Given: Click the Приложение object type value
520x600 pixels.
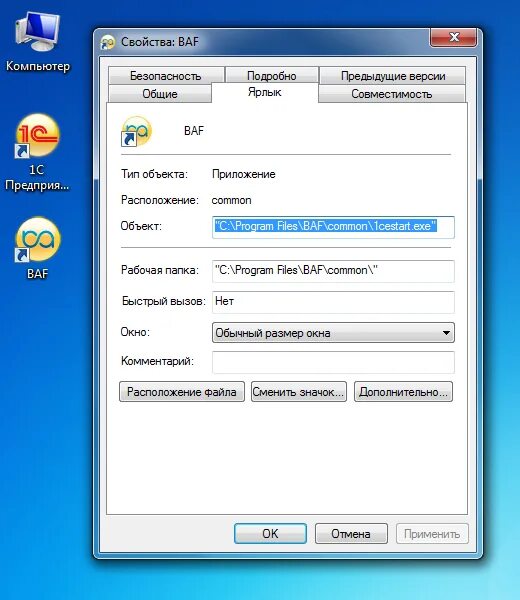Looking at the screenshot, I should (244, 174).
